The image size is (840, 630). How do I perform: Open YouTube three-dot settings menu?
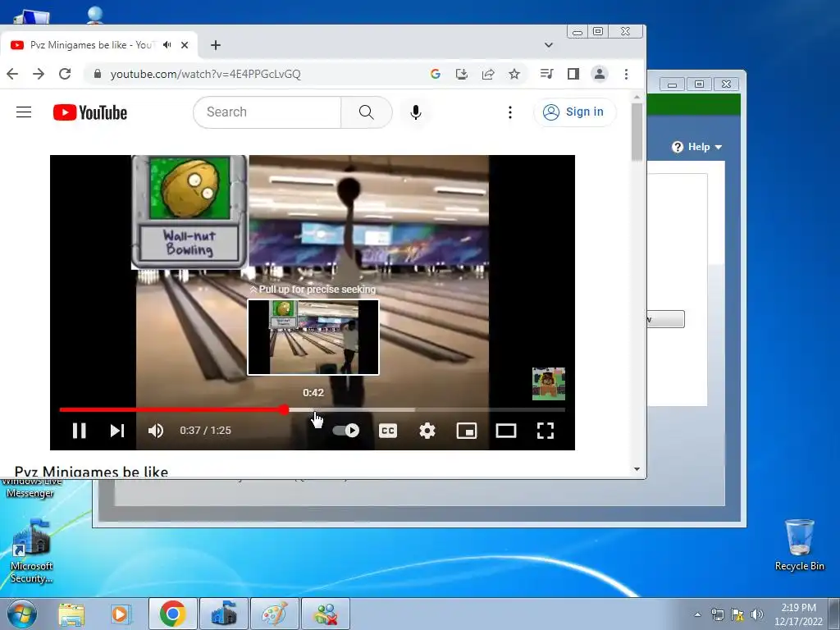510,112
